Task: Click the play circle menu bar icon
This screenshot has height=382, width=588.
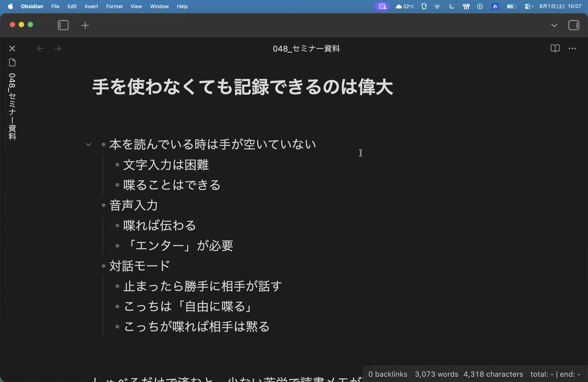Action: [x=480, y=6]
